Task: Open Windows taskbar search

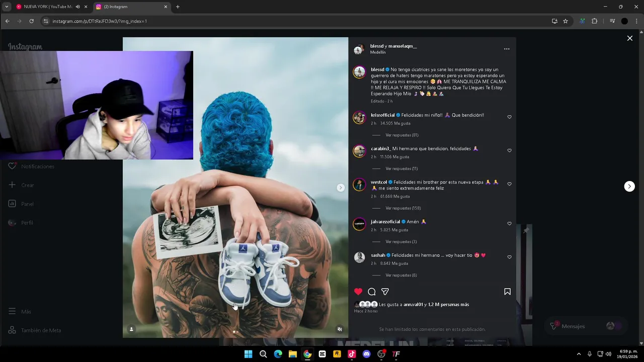Action: (263, 354)
